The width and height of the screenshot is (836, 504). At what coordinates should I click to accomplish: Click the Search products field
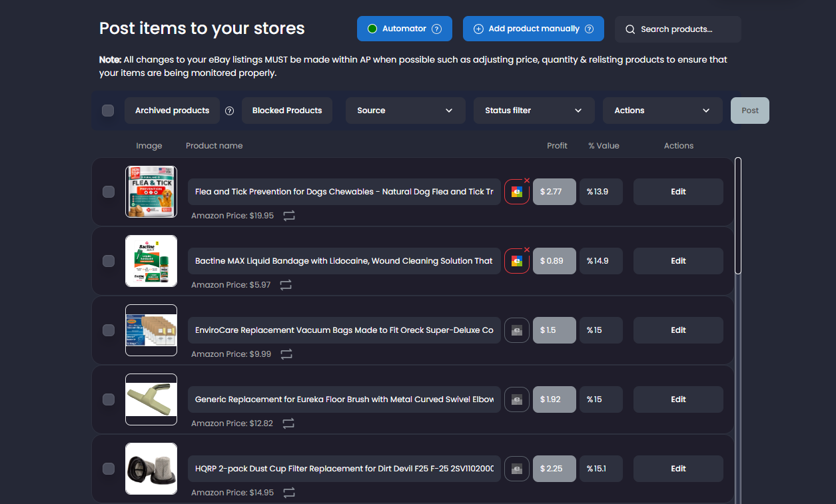(678, 29)
